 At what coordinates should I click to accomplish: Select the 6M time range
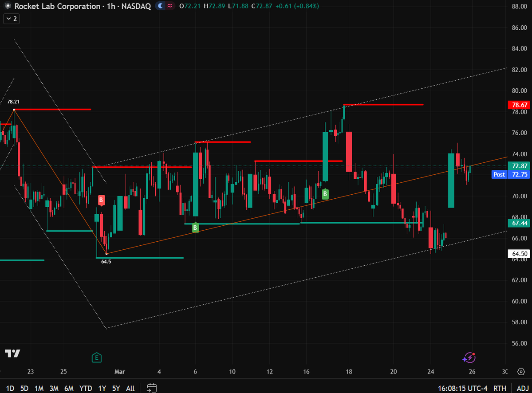pos(69,388)
